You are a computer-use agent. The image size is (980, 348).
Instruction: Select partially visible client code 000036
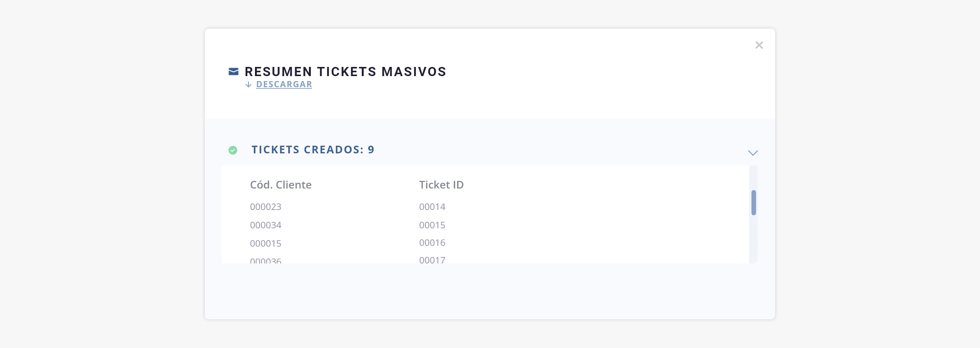pos(266,261)
